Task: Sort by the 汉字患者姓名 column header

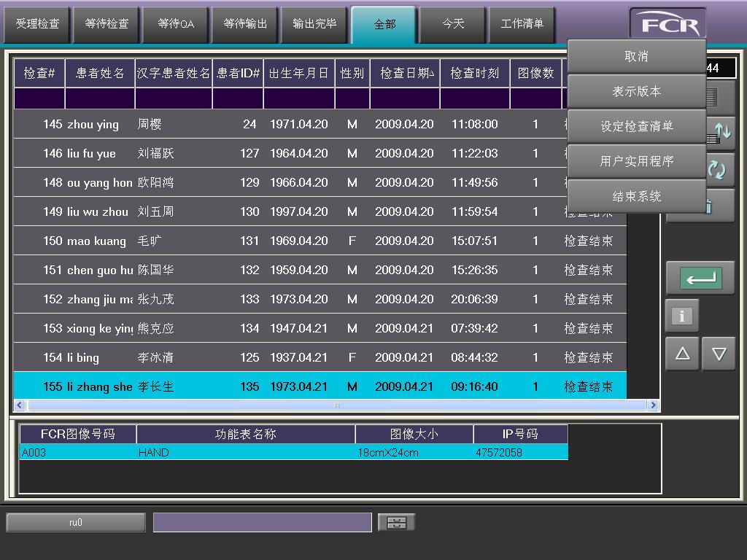Action: click(x=174, y=74)
